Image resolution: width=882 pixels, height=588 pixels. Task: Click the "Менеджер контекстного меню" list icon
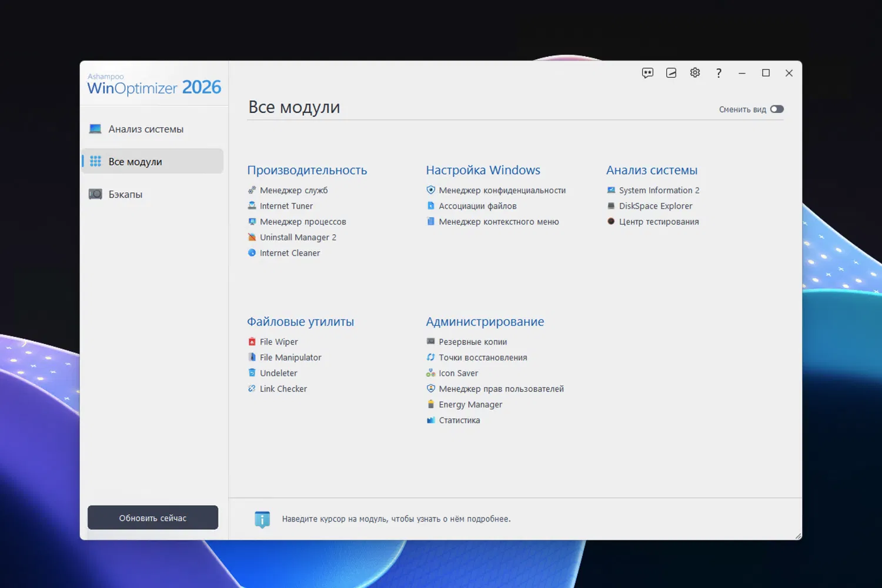point(430,222)
